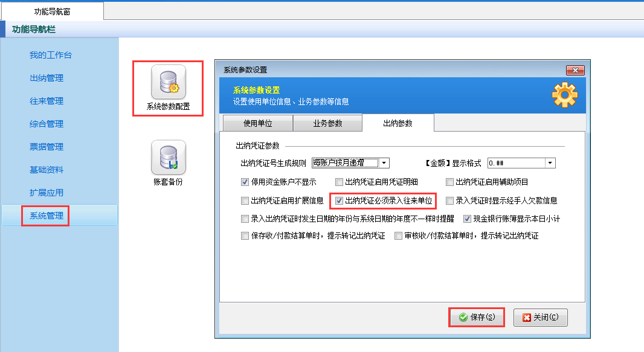Enable 录入凭证时显示经手人欠款信息

(449, 200)
